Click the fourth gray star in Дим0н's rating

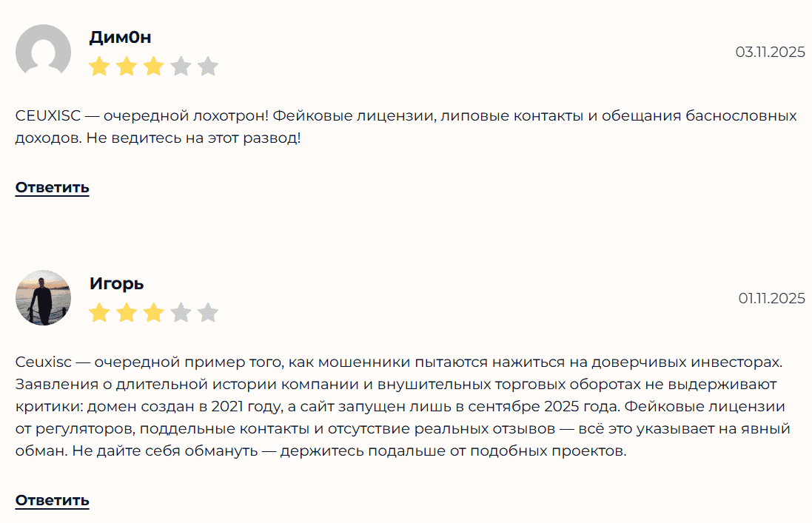(180, 66)
